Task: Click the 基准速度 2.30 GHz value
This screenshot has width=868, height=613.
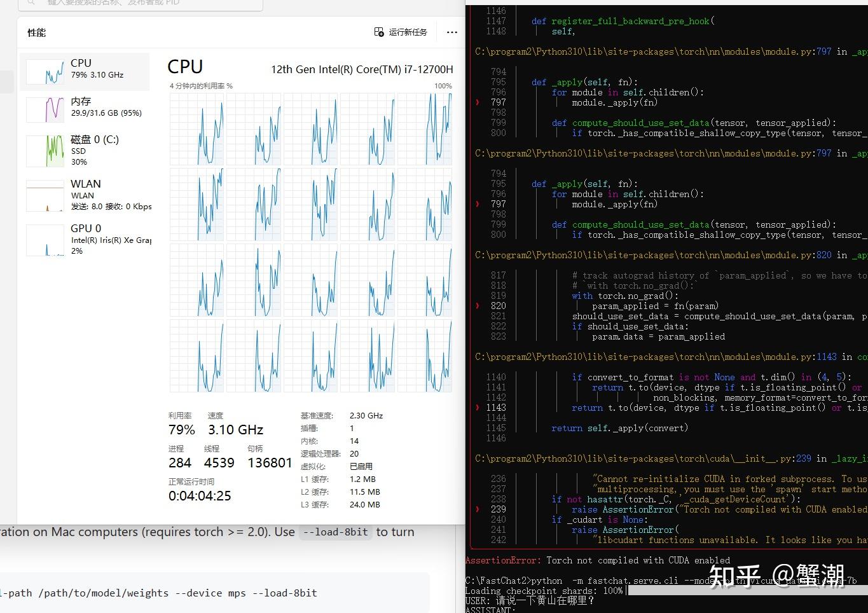Action: pyautogui.click(x=366, y=416)
